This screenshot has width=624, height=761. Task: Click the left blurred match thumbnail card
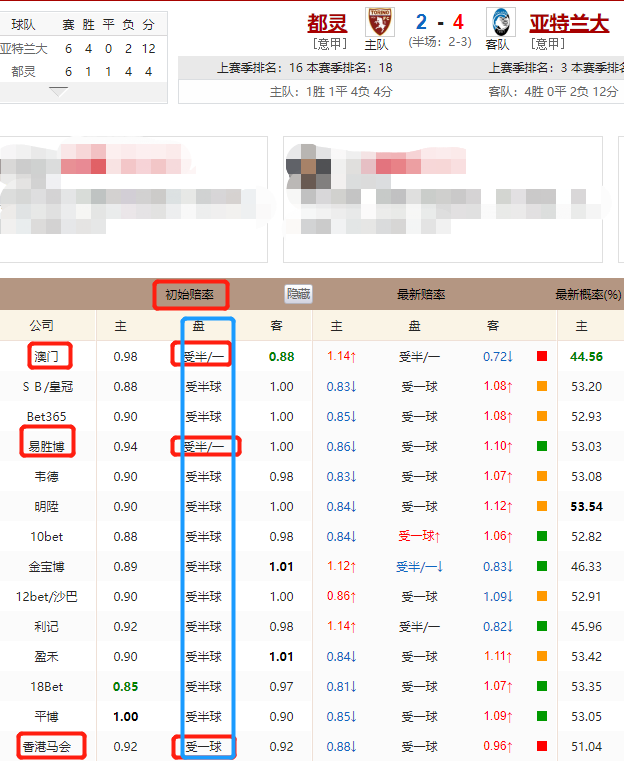click(x=134, y=199)
